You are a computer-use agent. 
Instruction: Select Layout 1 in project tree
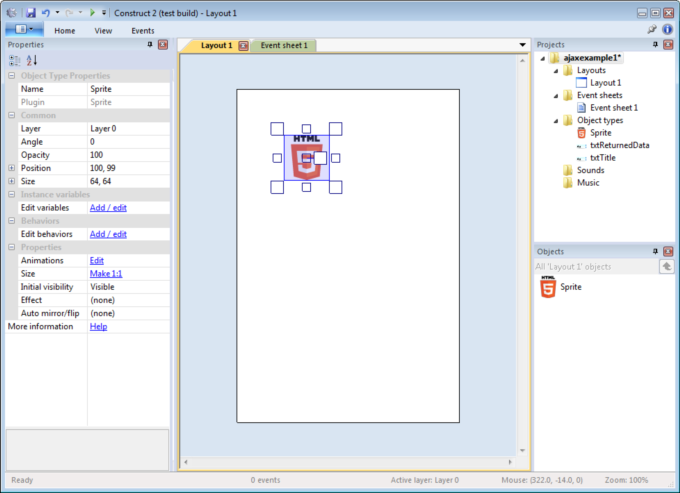[x=605, y=82]
